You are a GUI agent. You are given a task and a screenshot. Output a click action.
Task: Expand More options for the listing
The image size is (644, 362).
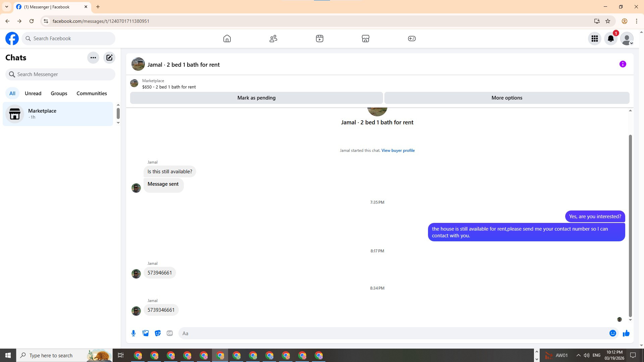click(x=506, y=98)
